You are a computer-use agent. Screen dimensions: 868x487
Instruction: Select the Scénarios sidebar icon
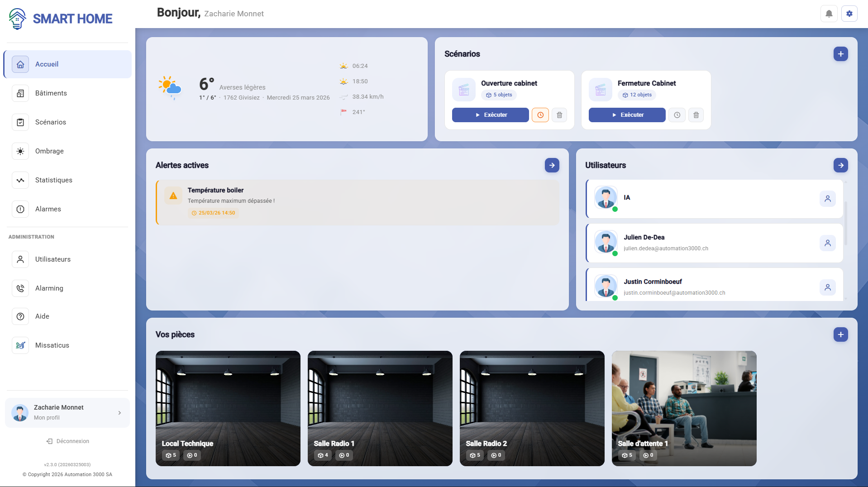tap(20, 122)
